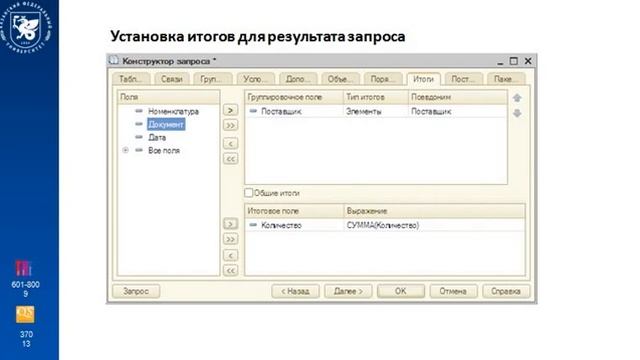
Task: Maximize the Конструктор запроса window
Action: (513, 61)
